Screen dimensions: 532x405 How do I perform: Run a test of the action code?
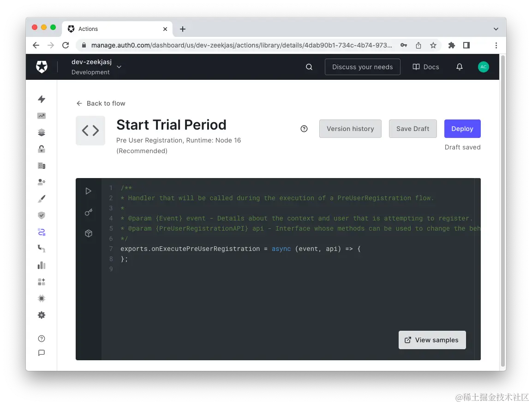[x=89, y=191]
